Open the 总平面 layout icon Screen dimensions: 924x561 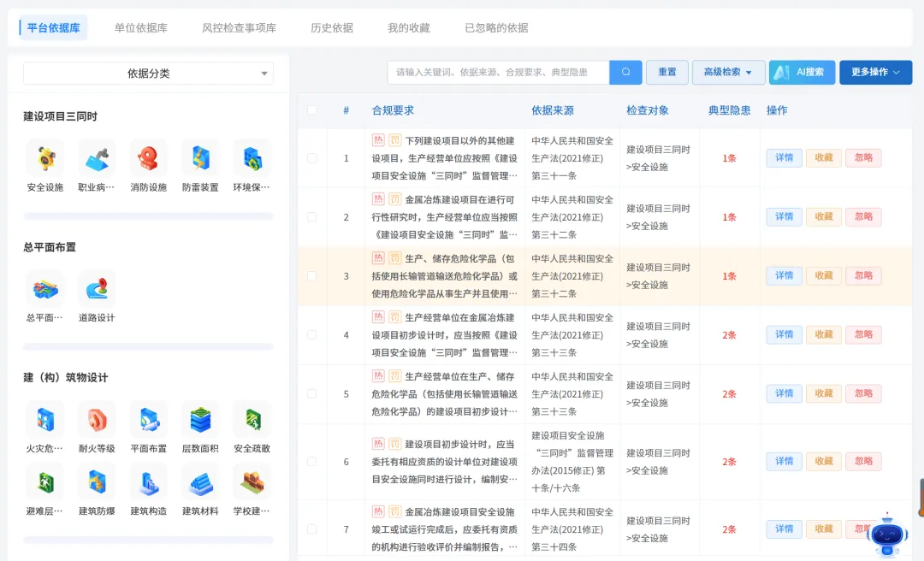[x=45, y=289]
